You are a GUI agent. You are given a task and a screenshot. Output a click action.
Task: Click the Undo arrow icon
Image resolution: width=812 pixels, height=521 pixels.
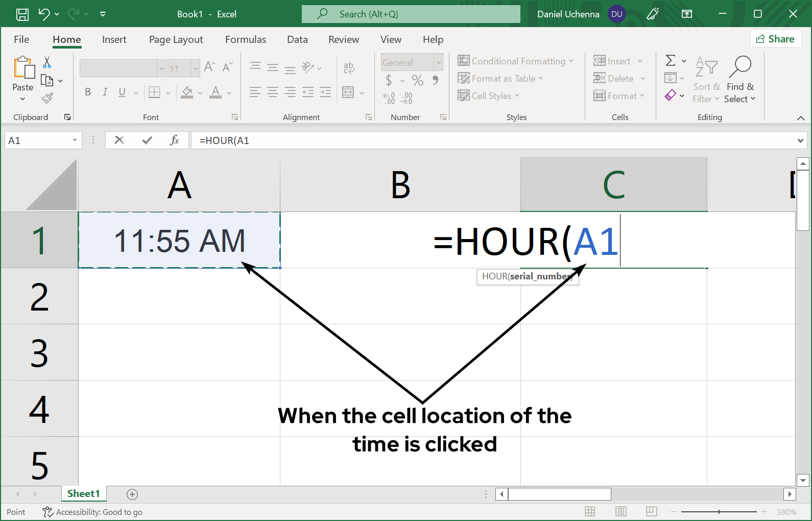click(x=44, y=14)
